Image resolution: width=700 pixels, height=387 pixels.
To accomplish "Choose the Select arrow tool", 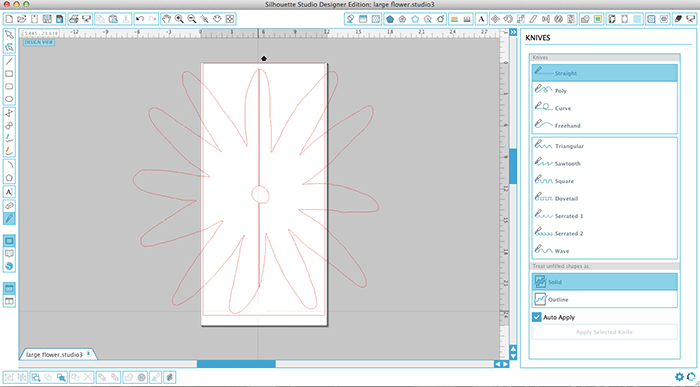I will 9,35.
